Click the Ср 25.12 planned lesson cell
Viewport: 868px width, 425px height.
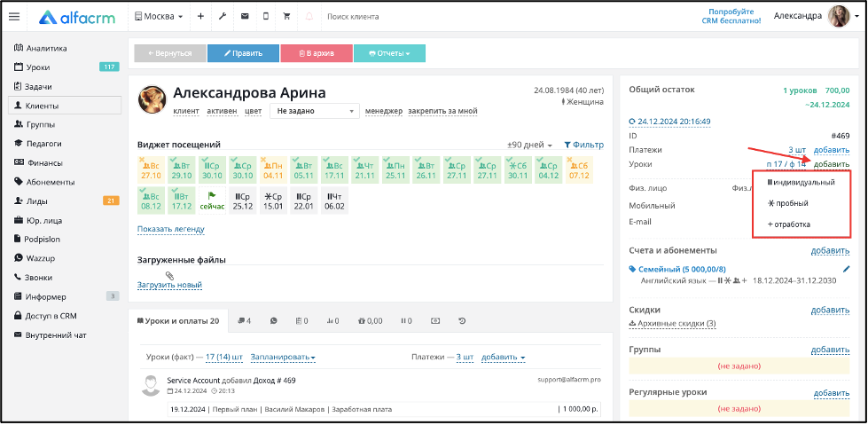[242, 201]
